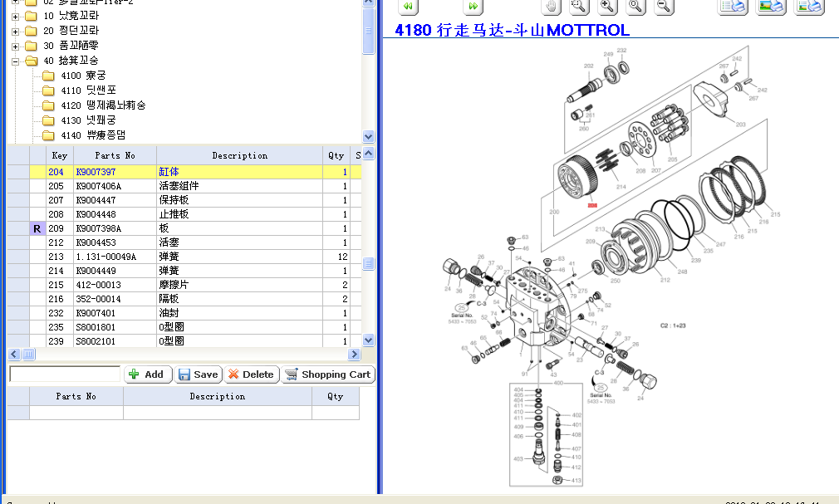
Task: Click the parts list vertical scroll thumb
Action: [x=368, y=264]
